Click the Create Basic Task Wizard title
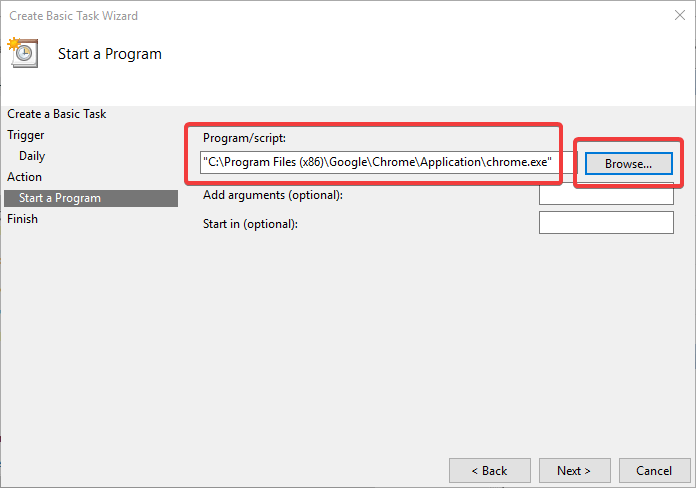 (x=74, y=16)
